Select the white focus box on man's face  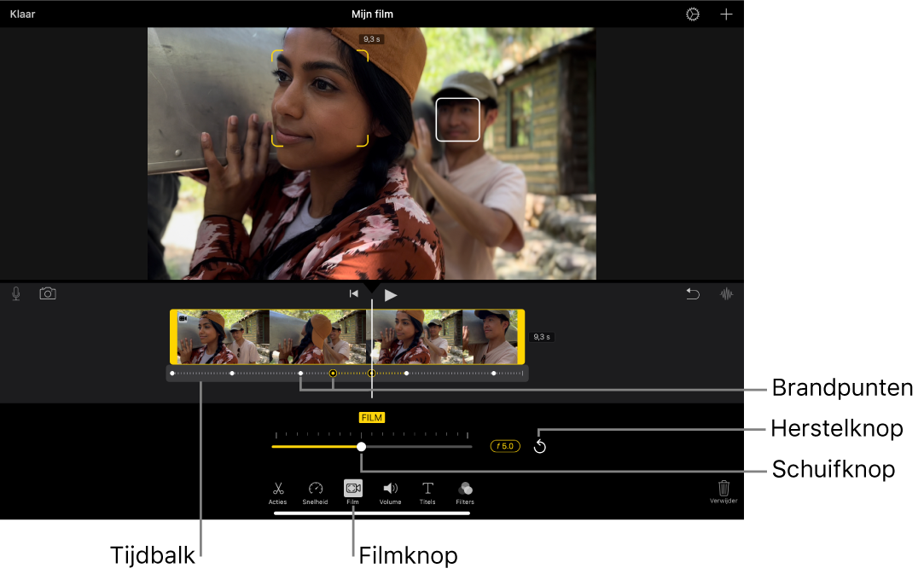pyautogui.click(x=458, y=119)
